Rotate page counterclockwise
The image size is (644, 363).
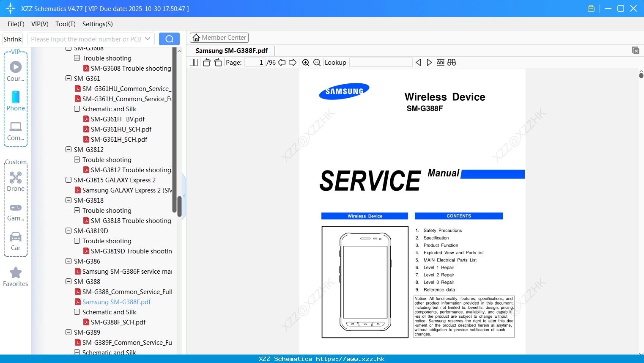tap(206, 62)
